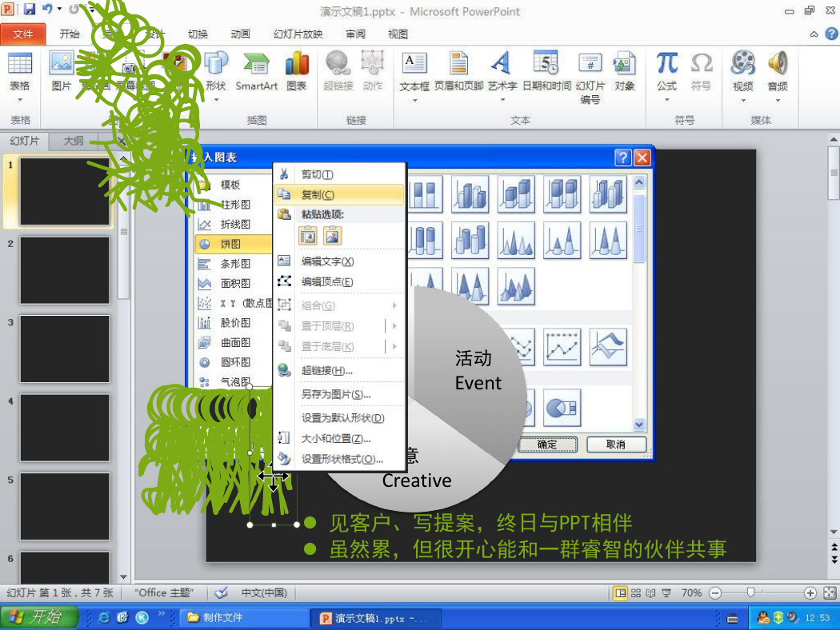
Task: Select Bar chart (条形图) category
Action: [234, 264]
